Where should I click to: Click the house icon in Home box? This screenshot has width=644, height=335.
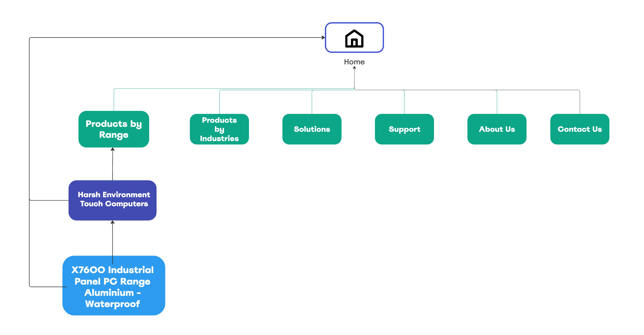coord(354,39)
